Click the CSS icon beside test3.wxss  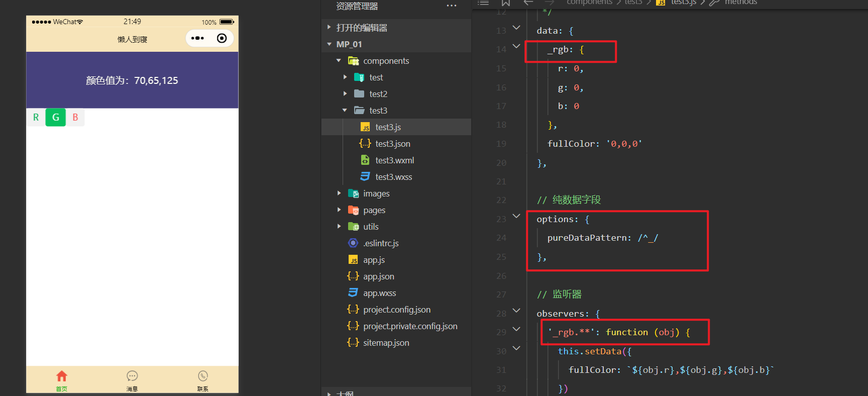pyautogui.click(x=365, y=177)
